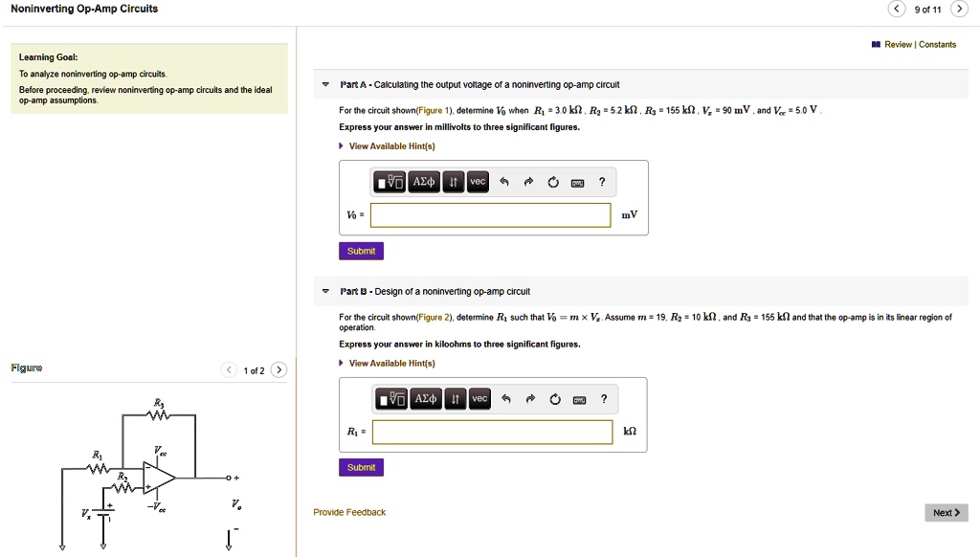Image resolution: width=980 pixels, height=557 pixels.
Task: Show keyboard shortcuts in Part B toolbar
Action: [577, 399]
